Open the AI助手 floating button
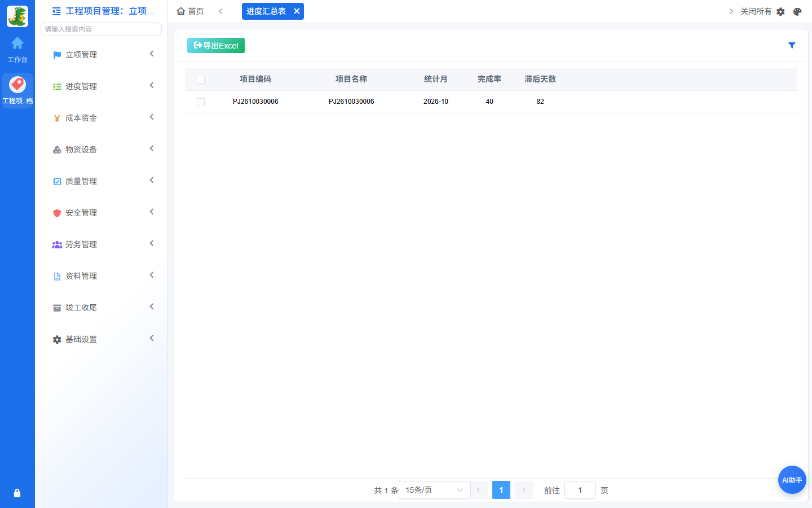The width and height of the screenshot is (812, 508). [792, 480]
